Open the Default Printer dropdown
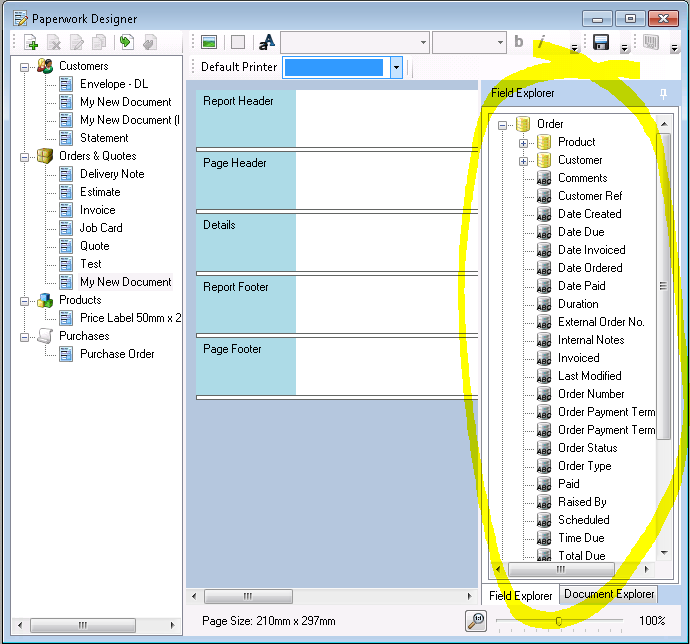 point(396,67)
